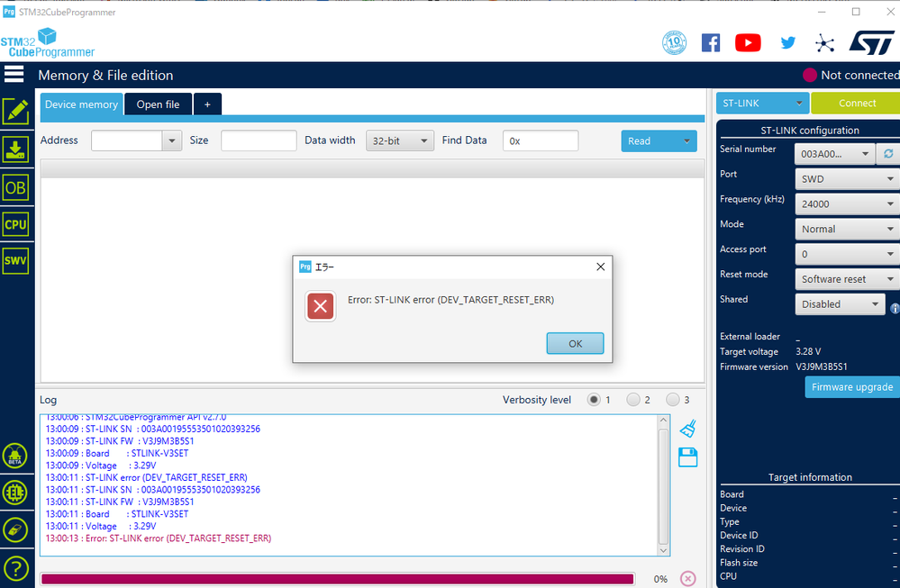Click the log scrollbar down arrow
This screenshot has width=900, height=588.
[x=663, y=549]
